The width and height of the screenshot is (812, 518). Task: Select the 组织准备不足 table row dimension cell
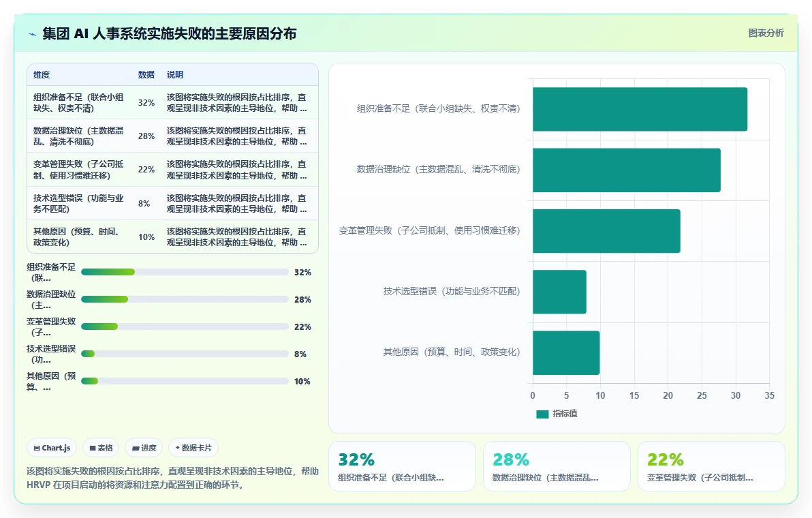[80, 102]
